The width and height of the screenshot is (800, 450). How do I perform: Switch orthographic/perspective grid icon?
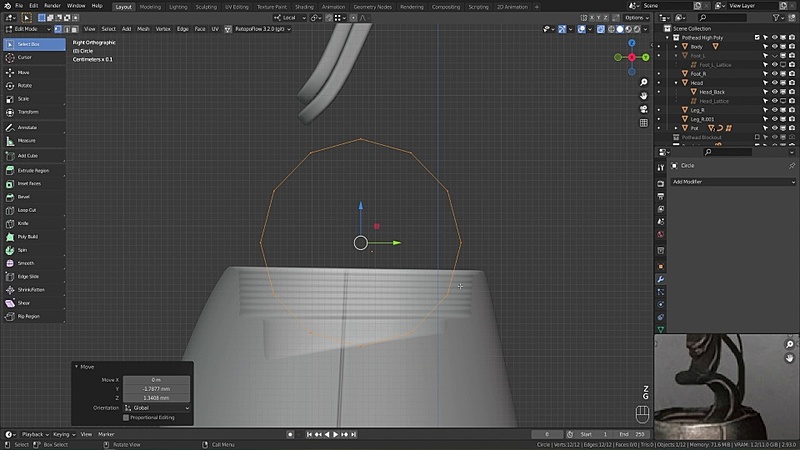644,123
